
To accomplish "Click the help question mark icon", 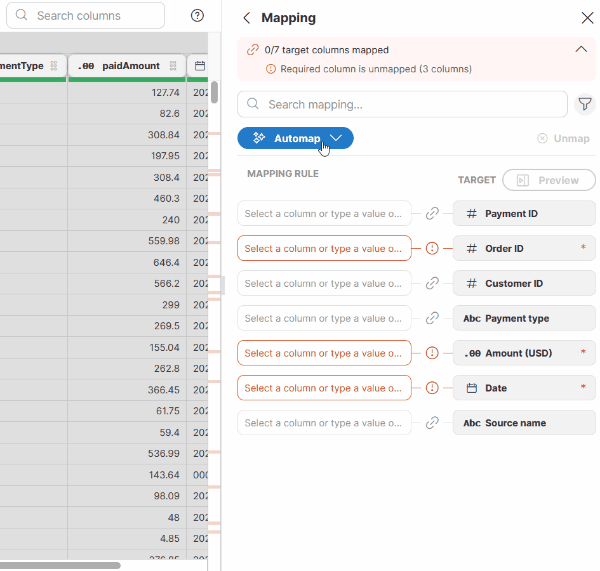I will pyautogui.click(x=197, y=16).
